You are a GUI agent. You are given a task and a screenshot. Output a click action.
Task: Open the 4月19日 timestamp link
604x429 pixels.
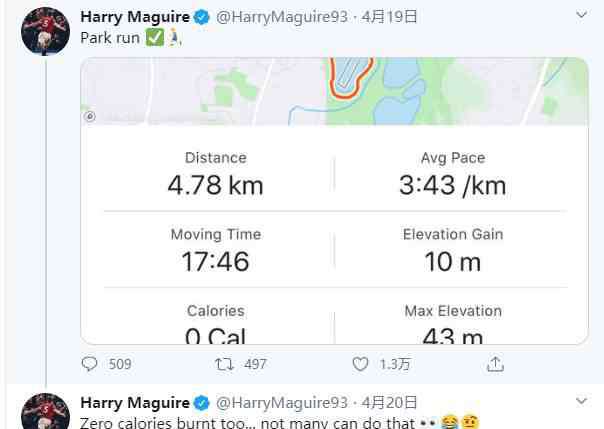click(x=389, y=17)
